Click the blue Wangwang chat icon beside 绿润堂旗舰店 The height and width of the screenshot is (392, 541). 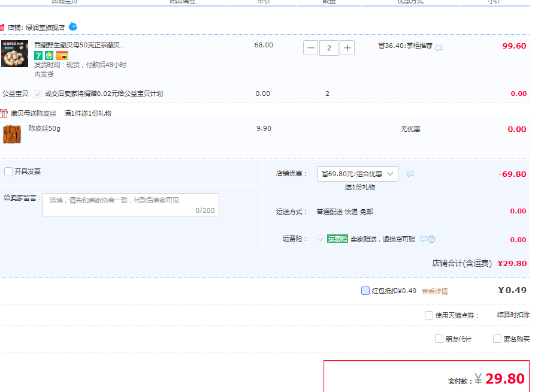click(x=73, y=26)
